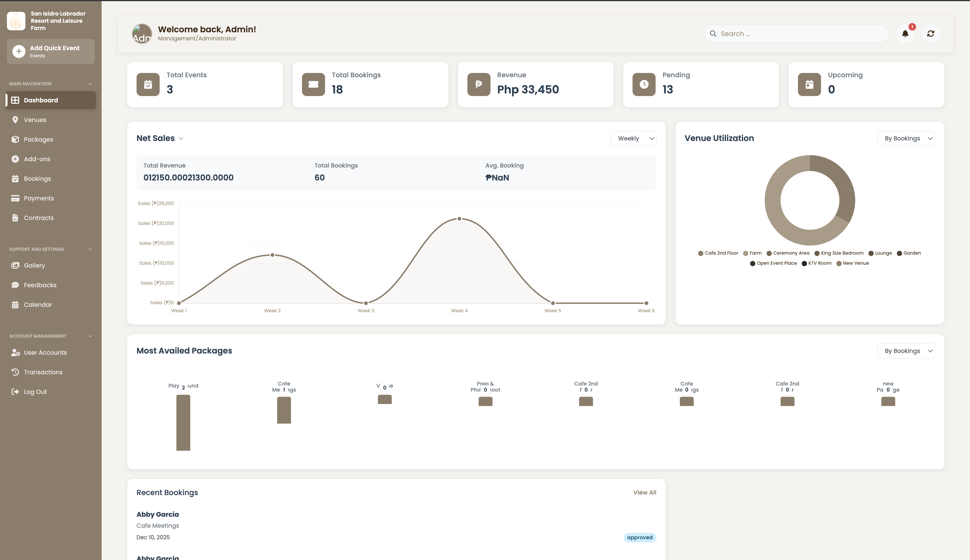Open View All for Recent Bookings
Image resolution: width=970 pixels, height=560 pixels.
click(644, 492)
